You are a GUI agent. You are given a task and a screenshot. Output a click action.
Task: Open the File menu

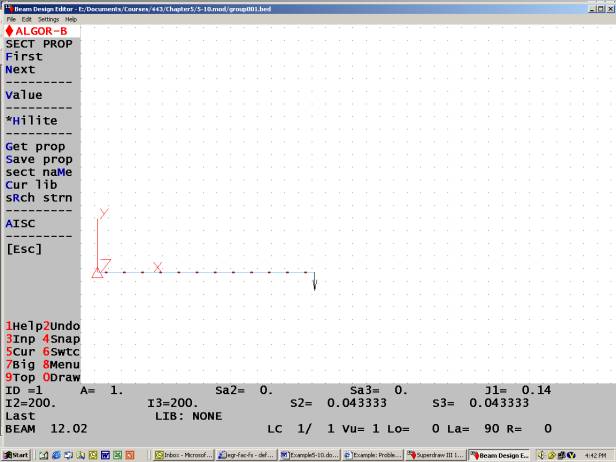(x=12, y=19)
